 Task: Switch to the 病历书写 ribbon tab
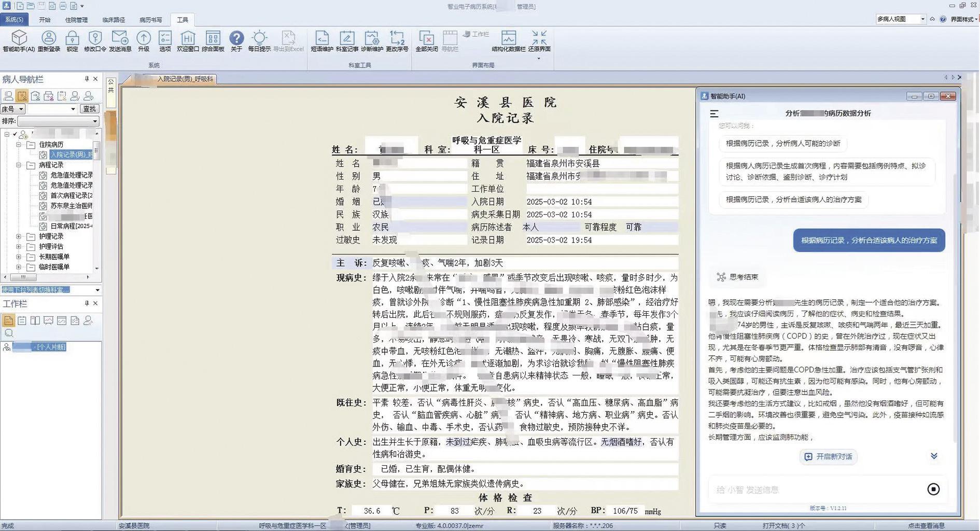click(x=151, y=20)
